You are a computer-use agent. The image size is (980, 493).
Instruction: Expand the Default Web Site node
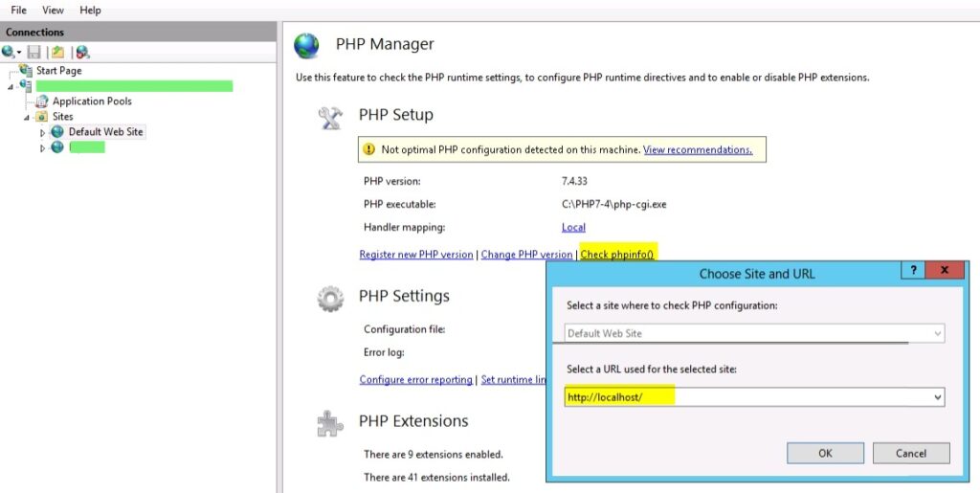click(42, 132)
